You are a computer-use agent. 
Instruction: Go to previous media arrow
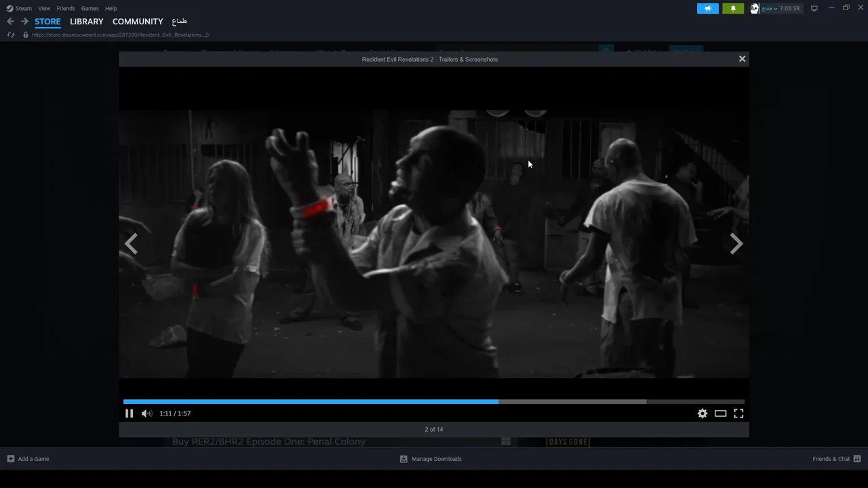(x=132, y=243)
